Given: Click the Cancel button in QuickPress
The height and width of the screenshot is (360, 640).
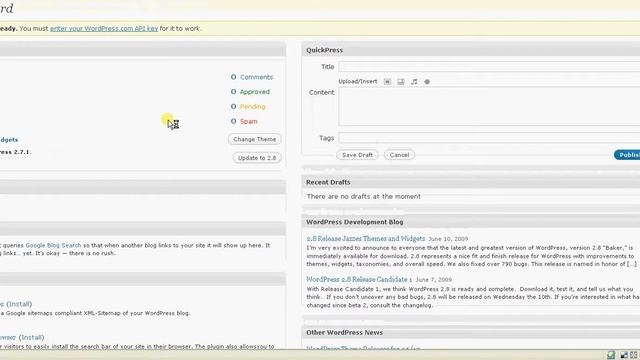Looking at the screenshot, I should pyautogui.click(x=399, y=155).
